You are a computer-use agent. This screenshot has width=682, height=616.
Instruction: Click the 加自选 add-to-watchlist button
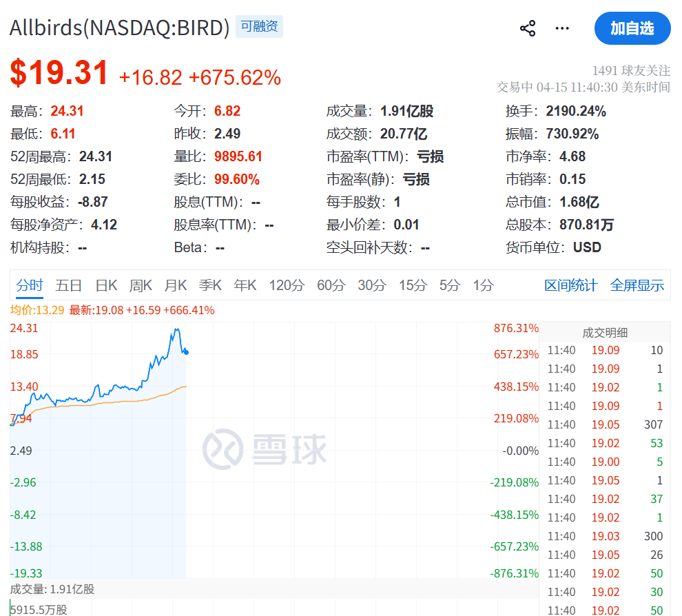pos(632,28)
